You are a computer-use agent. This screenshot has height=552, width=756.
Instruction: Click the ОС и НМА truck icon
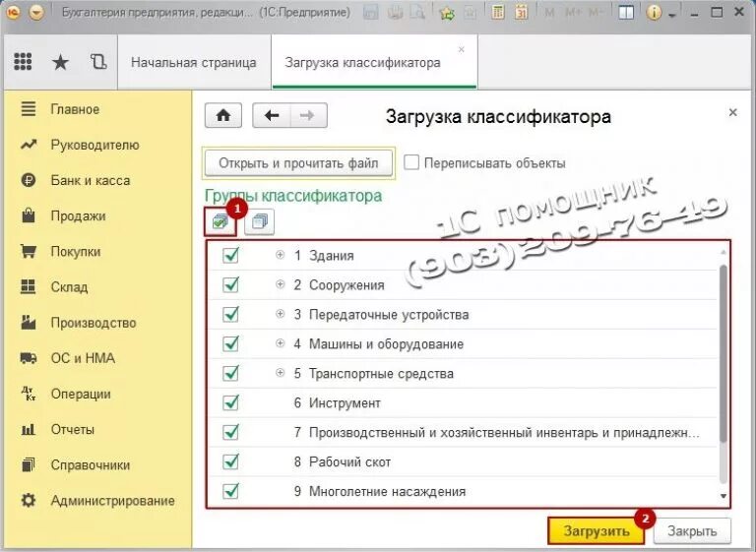(29, 358)
